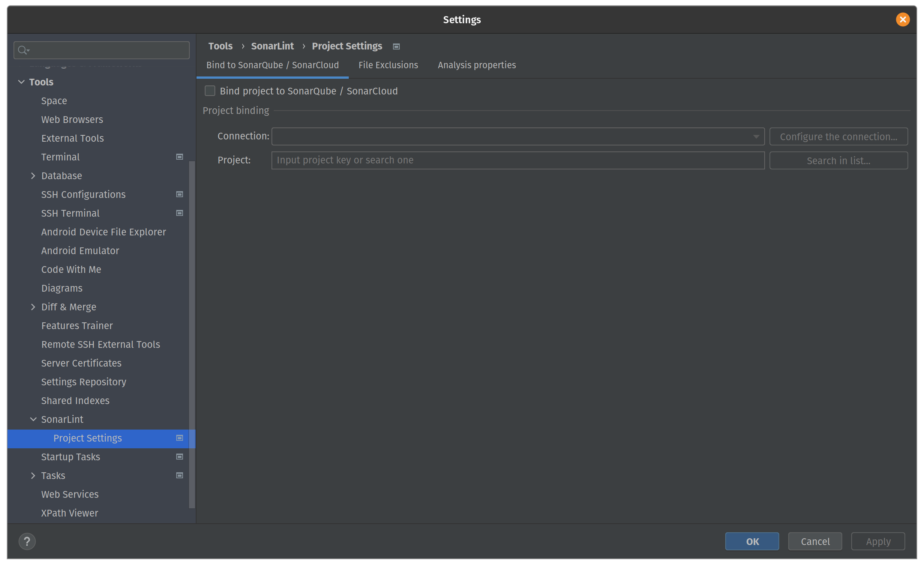
Task: Click the project key input field
Action: (517, 160)
